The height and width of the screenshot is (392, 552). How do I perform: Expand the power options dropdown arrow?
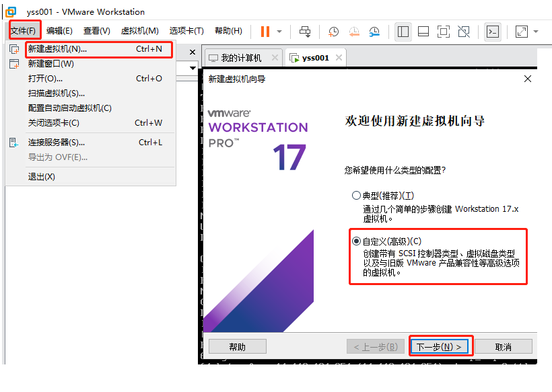coord(279,32)
